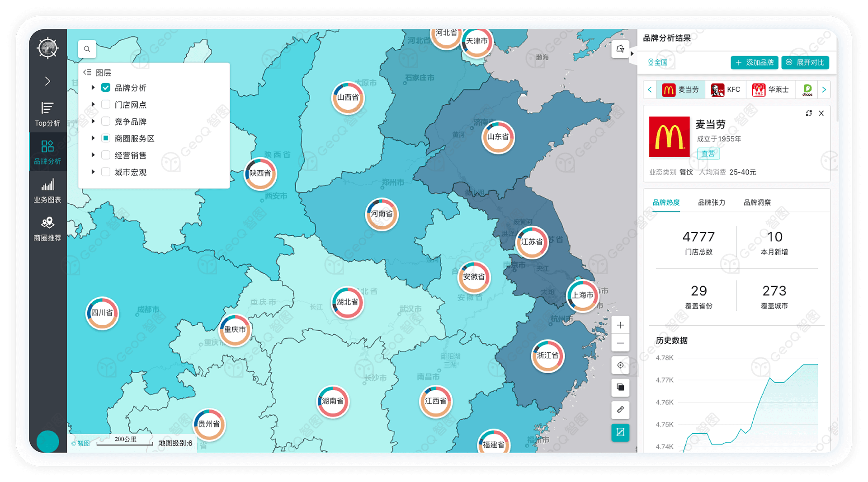Click the teal round avatar button
This screenshot has width=868, height=482.
[x=47, y=441]
